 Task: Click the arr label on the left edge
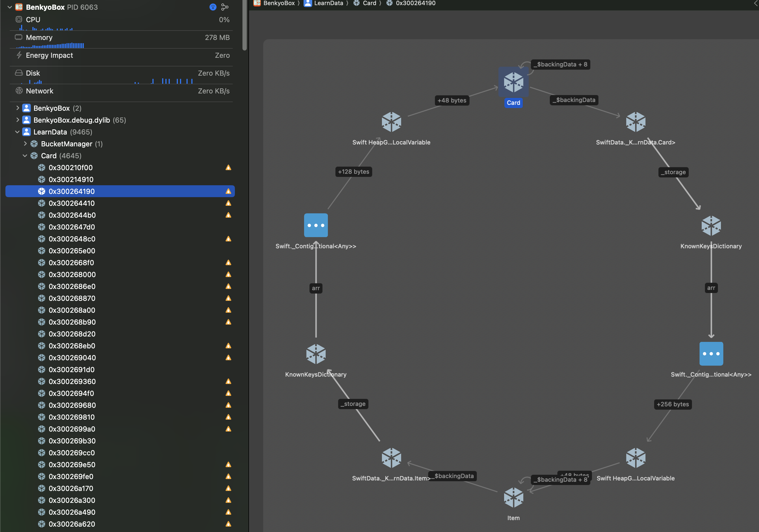click(x=316, y=288)
